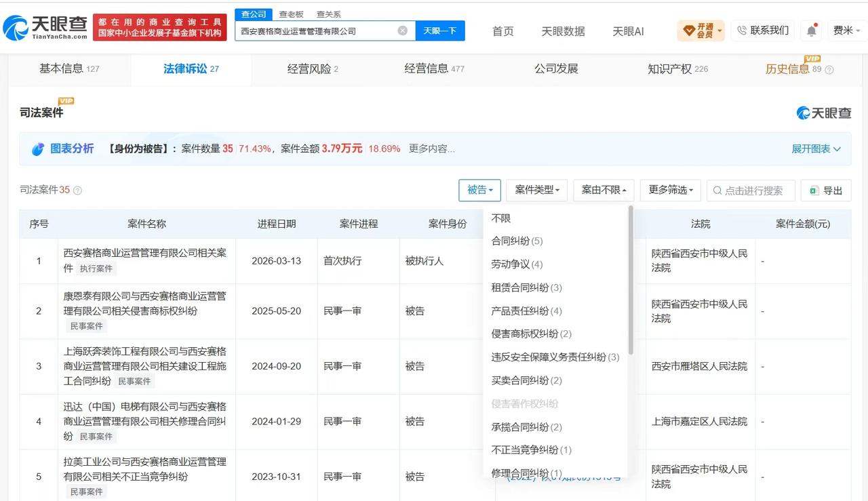Click 更多内容... in chart analysis bar
868x501 pixels.
(432, 149)
